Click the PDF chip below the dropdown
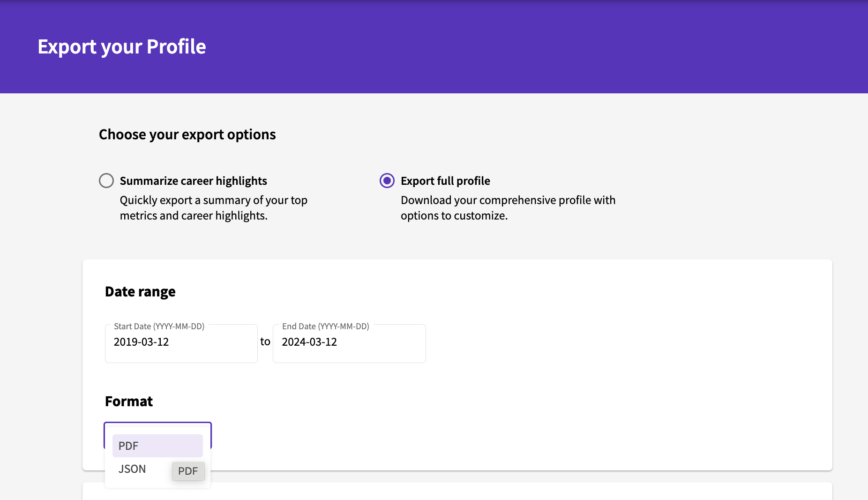 point(188,471)
